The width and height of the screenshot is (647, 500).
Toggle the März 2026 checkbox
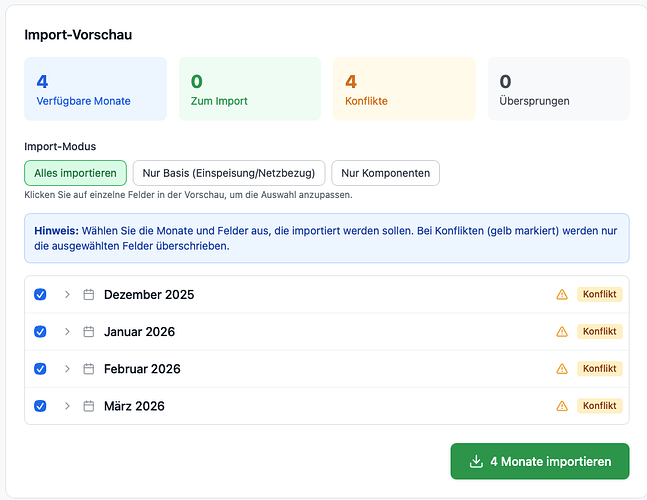40,406
